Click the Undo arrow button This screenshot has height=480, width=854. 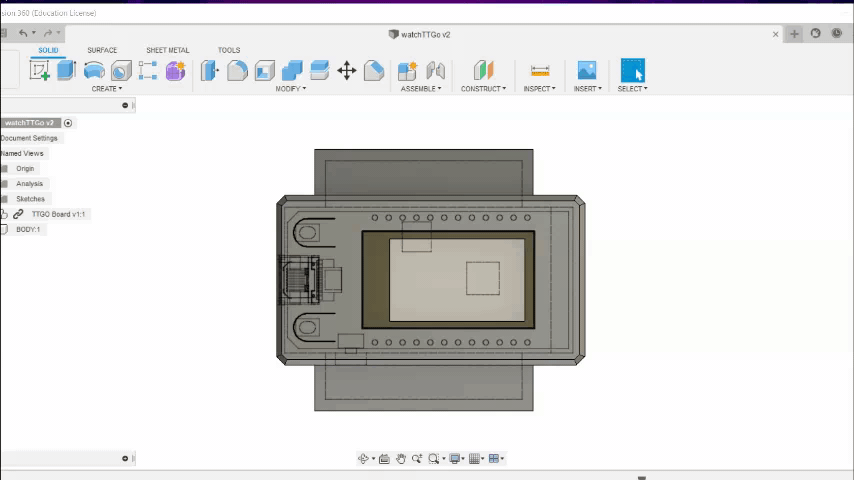(x=23, y=34)
